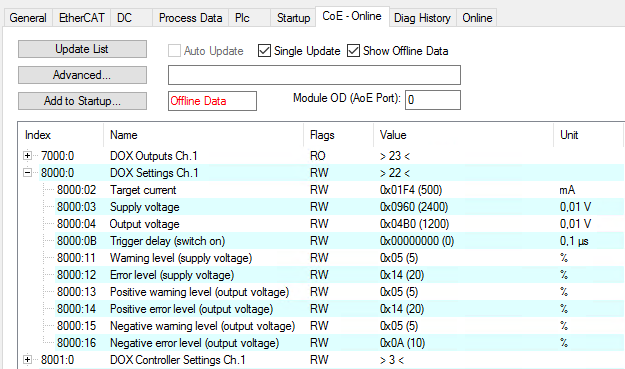Open the Startup tab
This screenshot has width=625, height=369.
293,18
